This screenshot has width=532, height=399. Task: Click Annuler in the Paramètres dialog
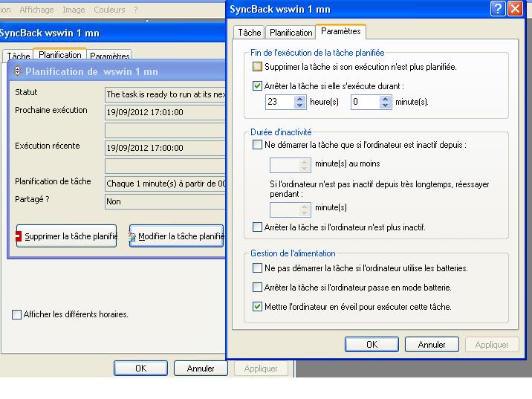coord(432,345)
